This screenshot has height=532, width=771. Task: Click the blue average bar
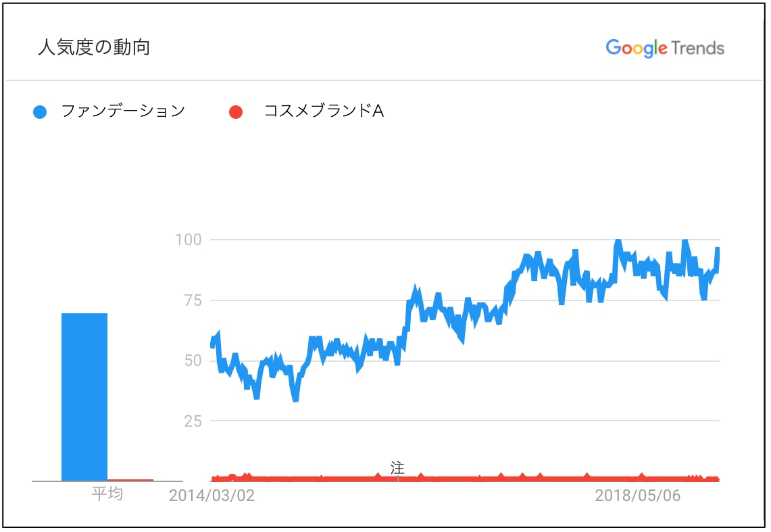pyautogui.click(x=84, y=397)
